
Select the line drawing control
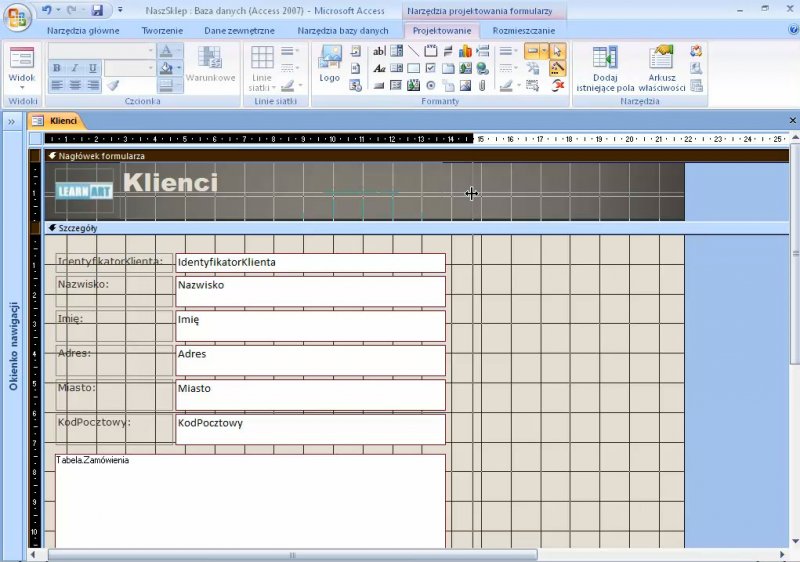[x=413, y=51]
